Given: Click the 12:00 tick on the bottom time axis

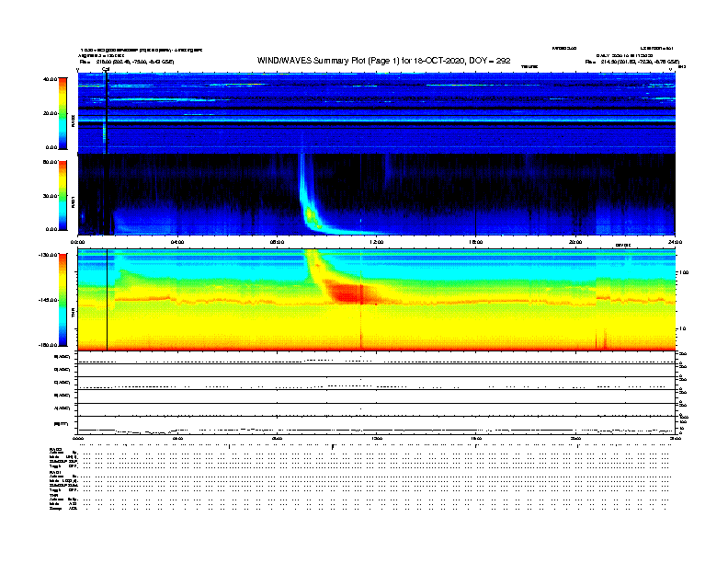Looking at the screenshot, I should pos(377,438).
